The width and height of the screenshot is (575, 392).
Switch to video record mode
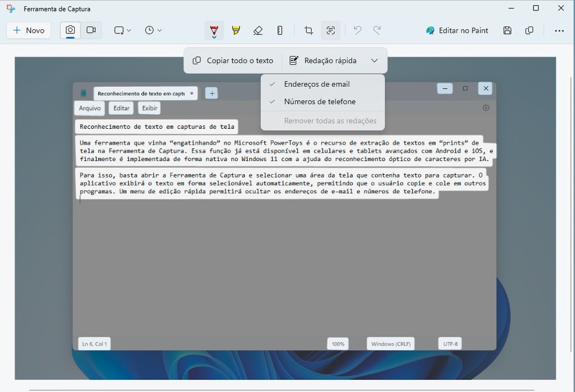coord(91,30)
